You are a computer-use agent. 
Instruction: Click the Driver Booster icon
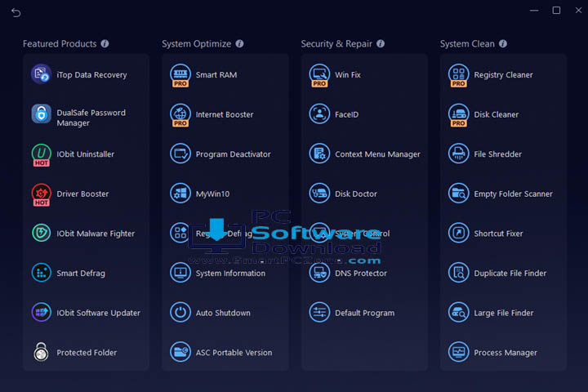[x=42, y=194]
